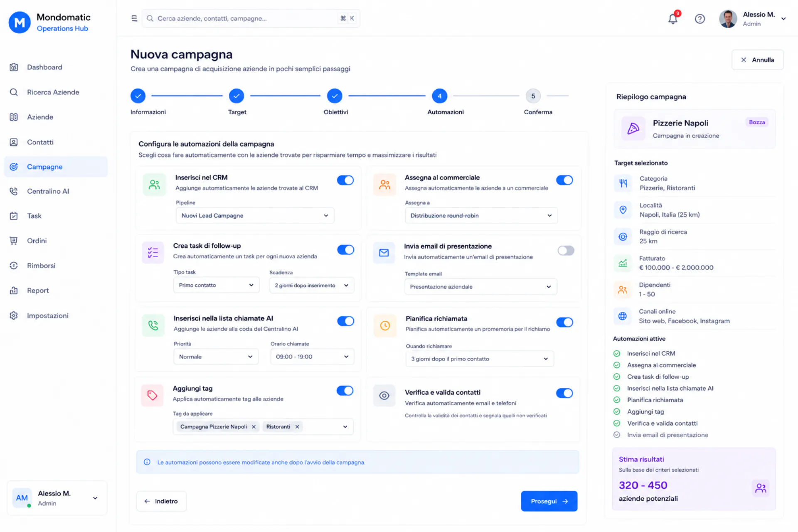Jump to step 5 Conferma in the progress stepper
The width and height of the screenshot is (798, 532).
[x=533, y=96]
